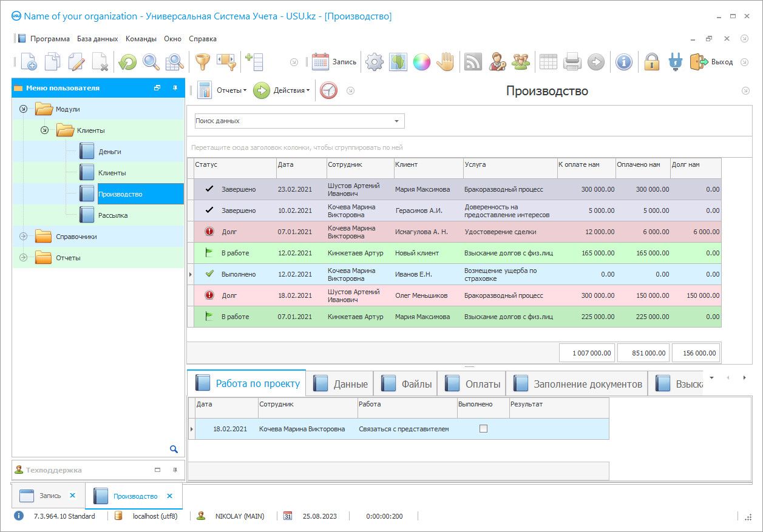The height and width of the screenshot is (532, 763).
Task: Click the RSS feed icon
Action: pos(473,62)
